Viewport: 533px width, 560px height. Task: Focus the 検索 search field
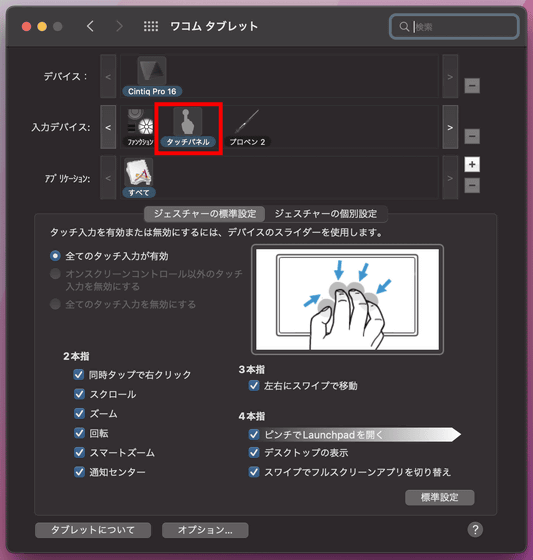tap(454, 27)
